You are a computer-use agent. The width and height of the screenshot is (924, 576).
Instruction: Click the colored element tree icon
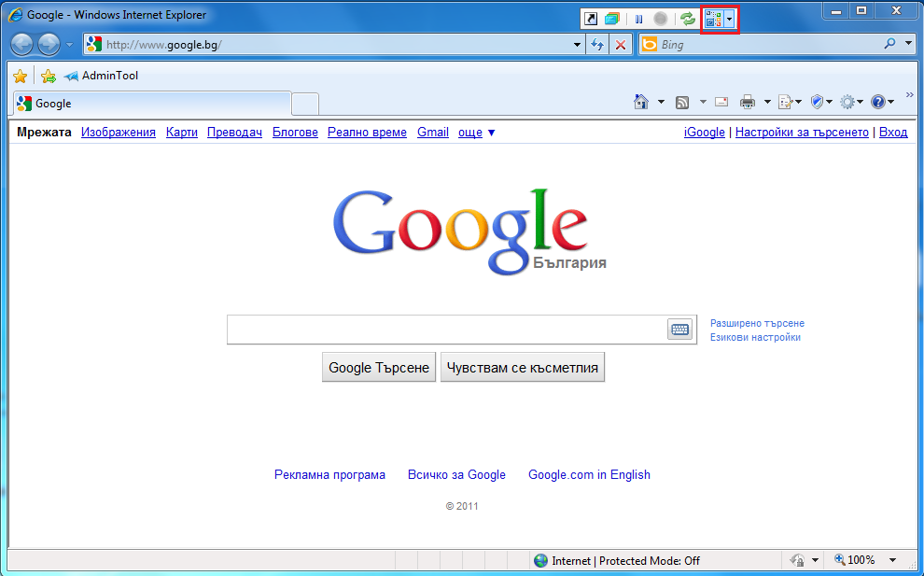pyautogui.click(x=714, y=20)
